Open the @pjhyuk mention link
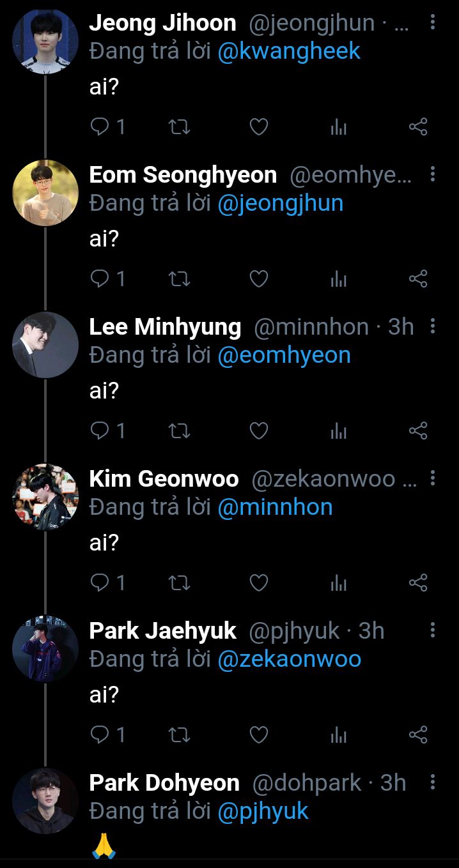 pos(263,811)
